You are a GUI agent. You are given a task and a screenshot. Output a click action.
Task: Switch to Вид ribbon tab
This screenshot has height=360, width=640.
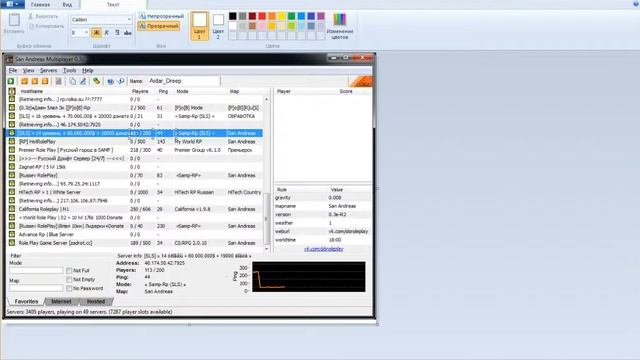click(67, 4)
